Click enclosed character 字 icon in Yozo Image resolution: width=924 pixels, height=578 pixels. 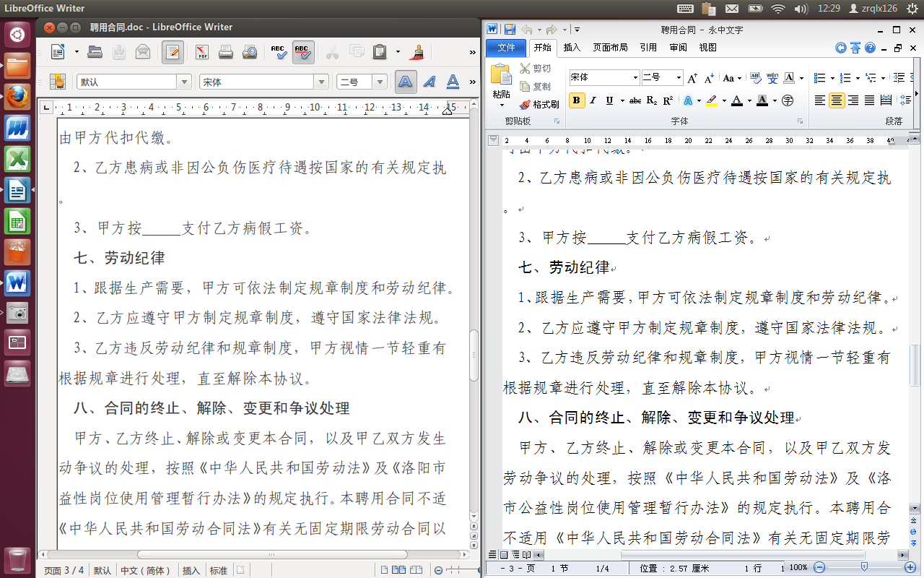(x=788, y=100)
